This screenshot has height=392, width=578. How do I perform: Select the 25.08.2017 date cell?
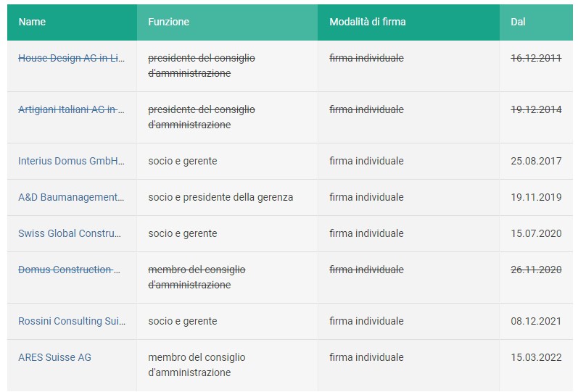[536, 161]
